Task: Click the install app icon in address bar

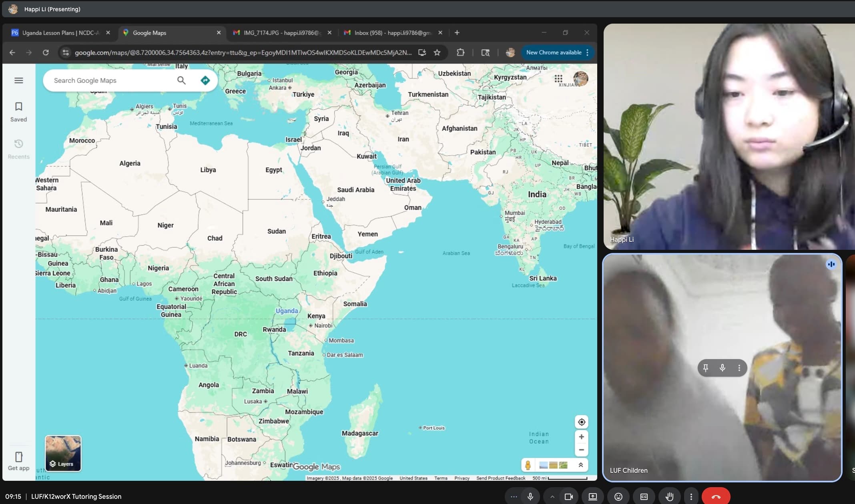Action: [x=422, y=52]
